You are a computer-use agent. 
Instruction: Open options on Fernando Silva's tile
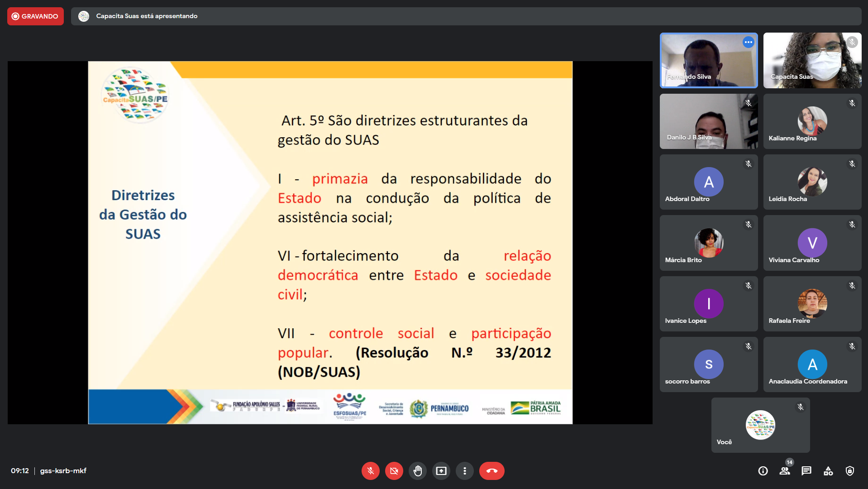click(x=748, y=42)
